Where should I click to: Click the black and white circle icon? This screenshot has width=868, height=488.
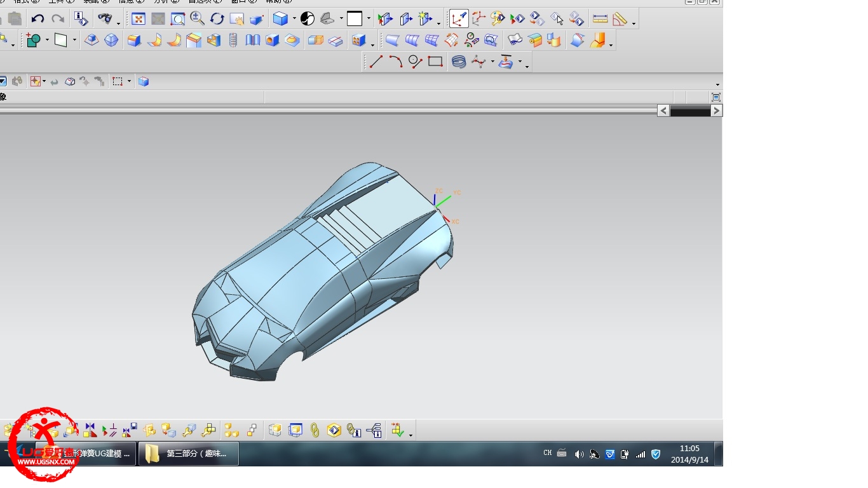click(308, 18)
